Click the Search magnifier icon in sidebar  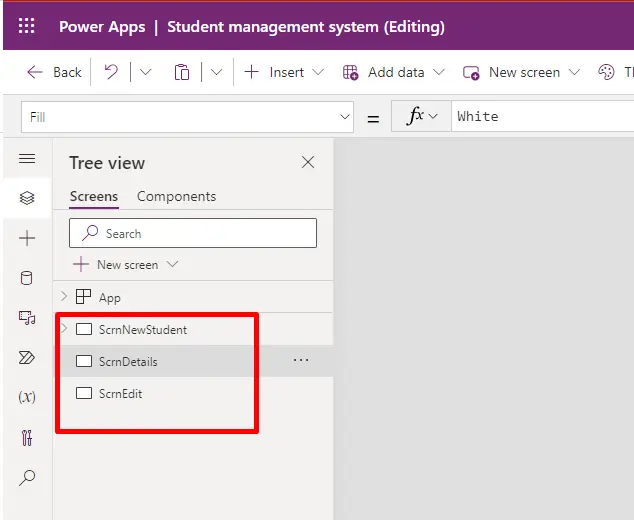point(27,478)
